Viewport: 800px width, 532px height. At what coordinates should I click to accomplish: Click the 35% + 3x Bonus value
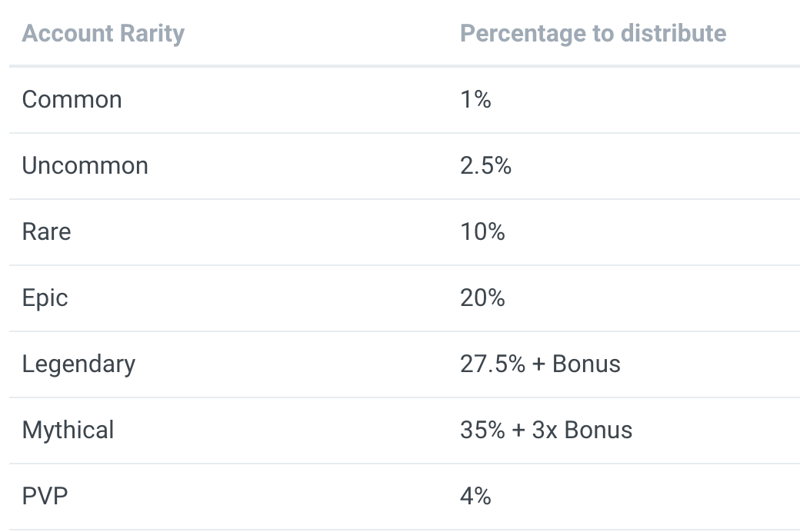click(546, 431)
